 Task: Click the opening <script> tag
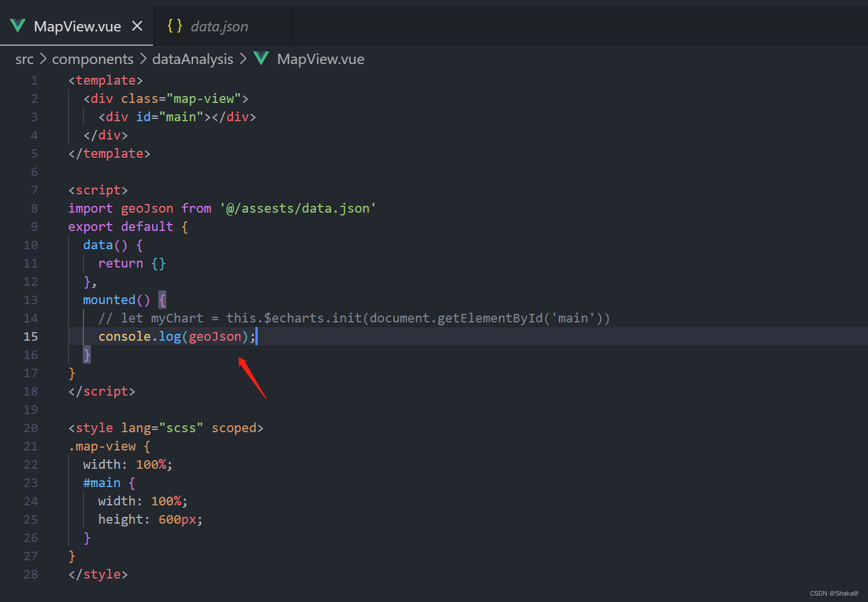(98, 190)
